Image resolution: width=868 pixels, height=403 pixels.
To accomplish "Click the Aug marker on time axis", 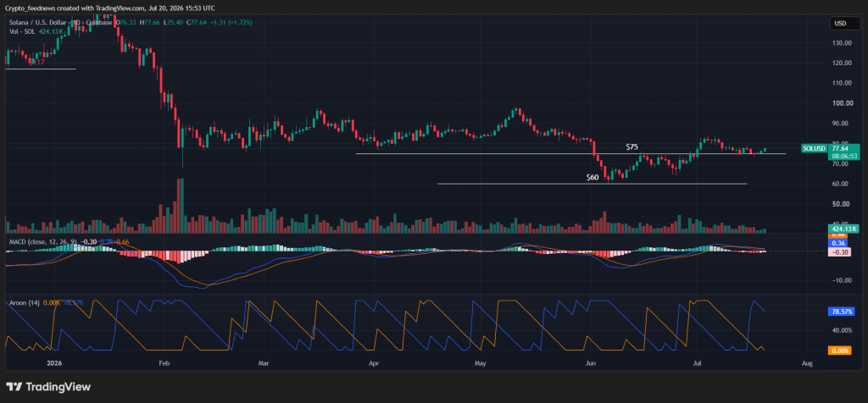I will (x=807, y=364).
